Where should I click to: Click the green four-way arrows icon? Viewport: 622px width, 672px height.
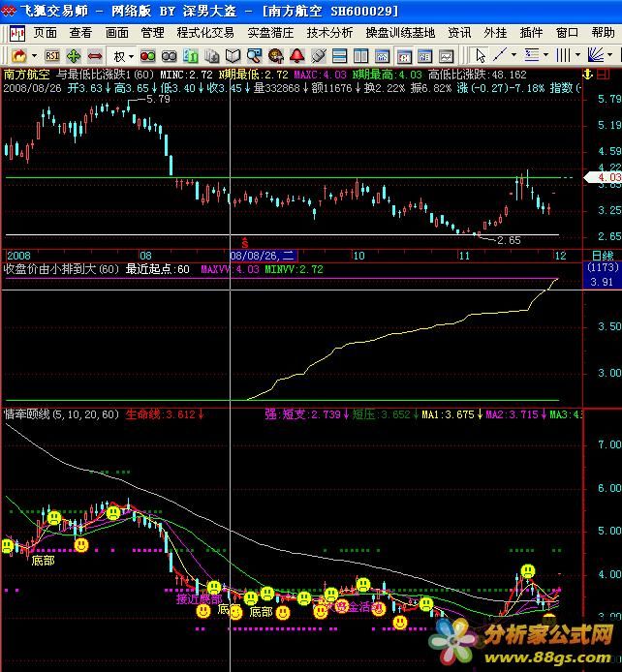tap(74, 56)
